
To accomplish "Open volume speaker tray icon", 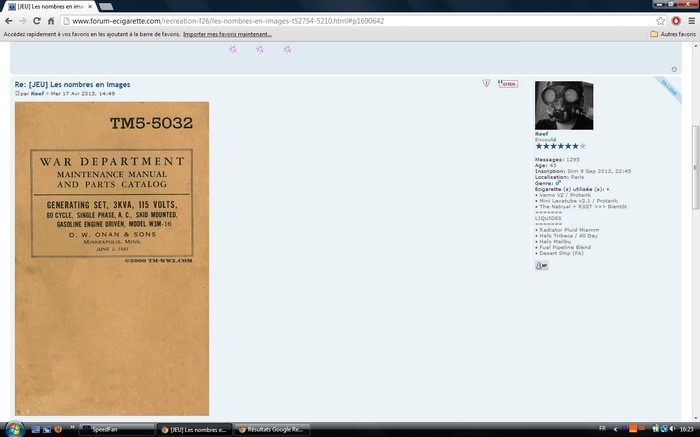I will (672, 429).
